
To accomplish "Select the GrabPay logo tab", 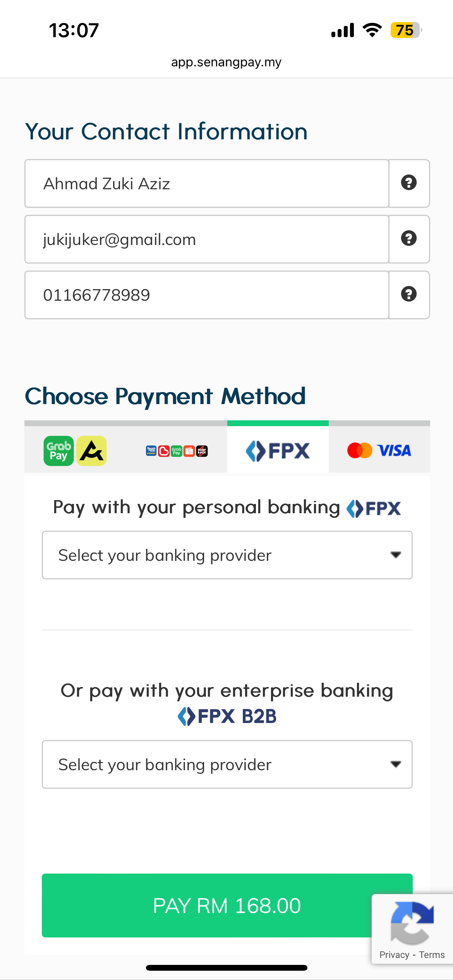I will (x=58, y=451).
